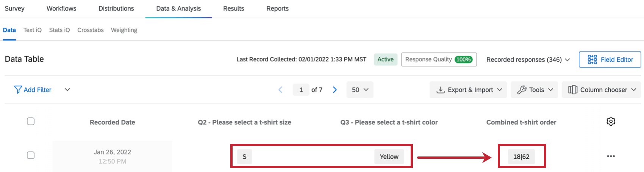This screenshot has height=172, width=644.
Task: Switch to the Results tab
Action: [233, 8]
